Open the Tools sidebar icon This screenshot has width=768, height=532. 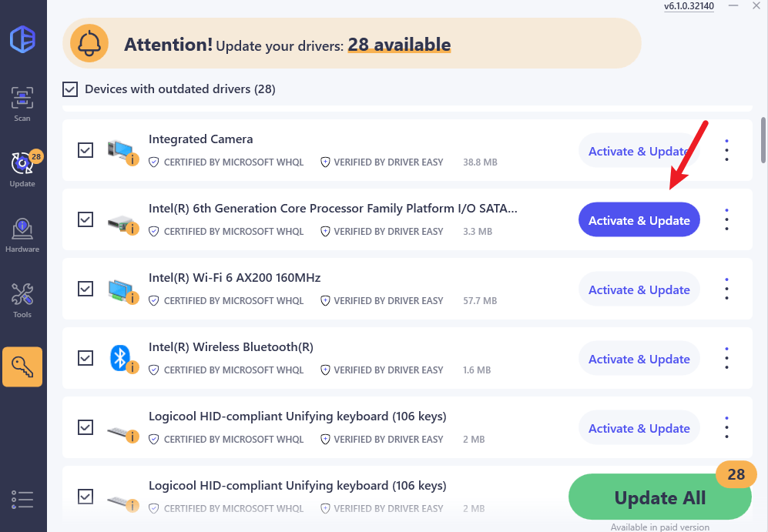(22, 300)
